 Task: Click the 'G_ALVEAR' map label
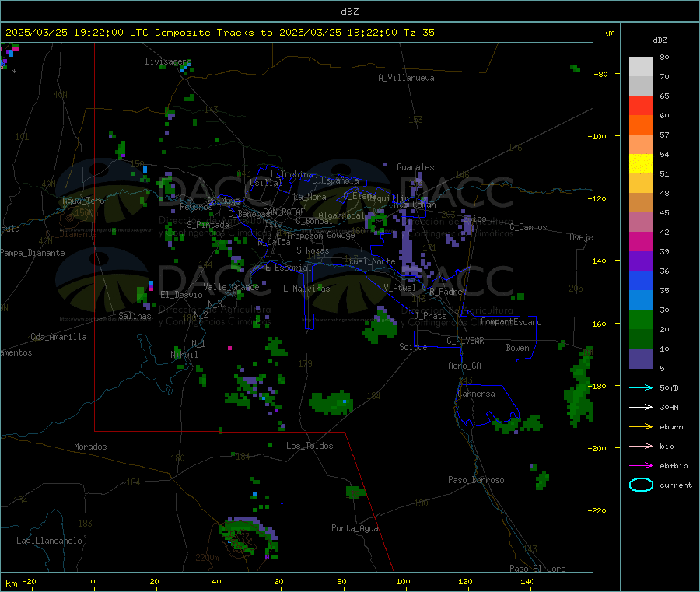point(465,341)
